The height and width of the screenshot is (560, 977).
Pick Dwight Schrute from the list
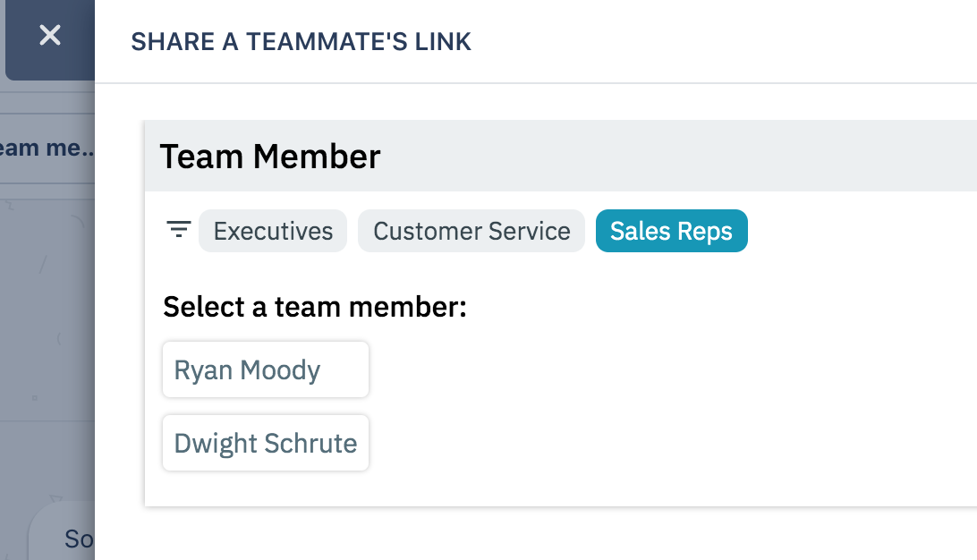pos(266,443)
